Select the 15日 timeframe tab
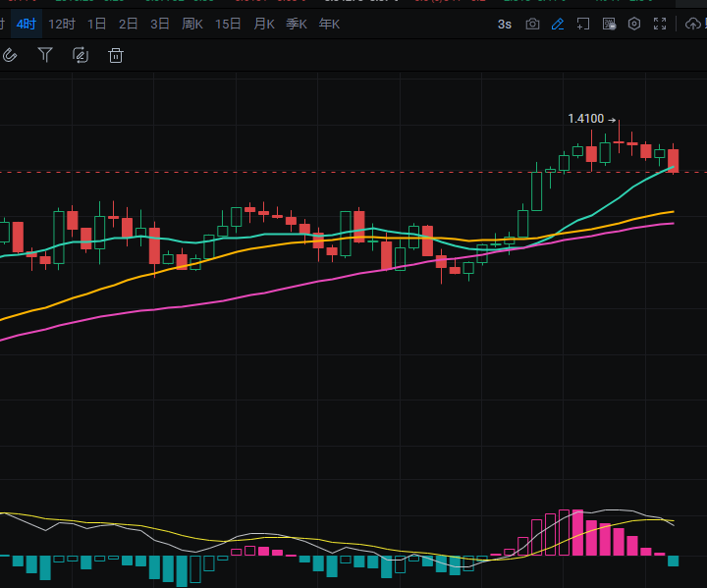Screen dimensions: 707x588 pos(228,24)
